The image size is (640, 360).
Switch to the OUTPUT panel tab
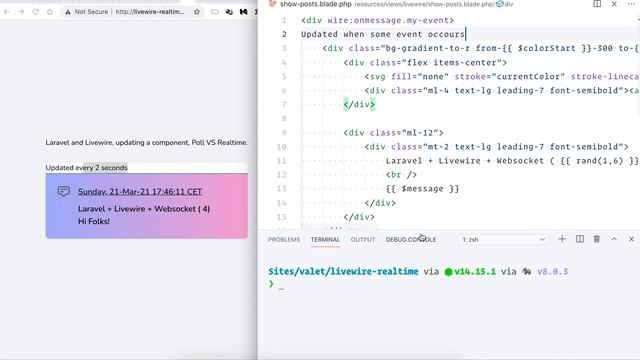(x=363, y=240)
